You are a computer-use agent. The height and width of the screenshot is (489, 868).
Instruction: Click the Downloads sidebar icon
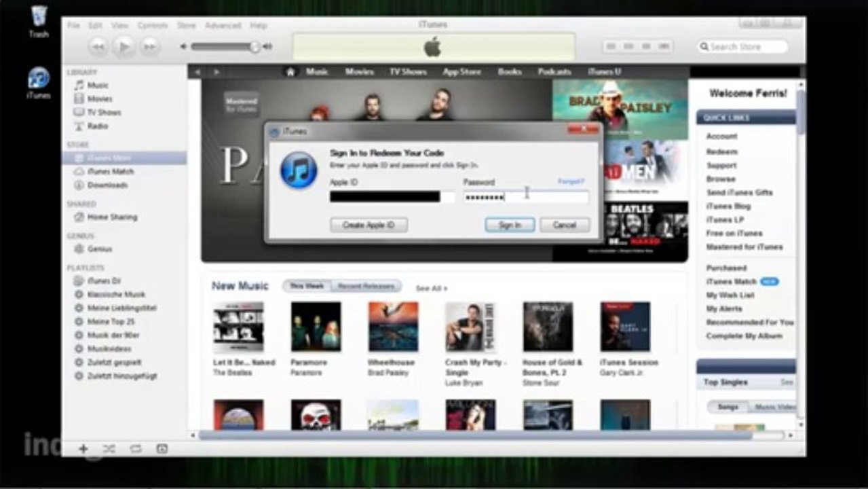click(x=79, y=185)
